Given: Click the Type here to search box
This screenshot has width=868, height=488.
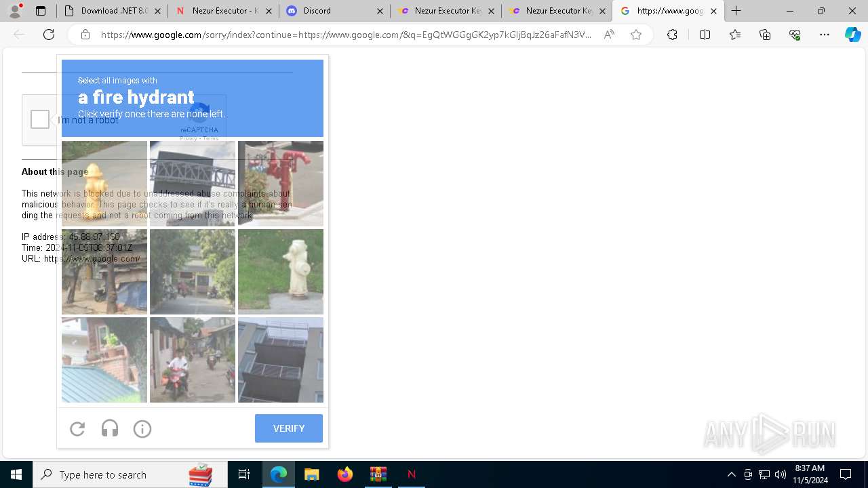Looking at the screenshot, I should [x=129, y=474].
